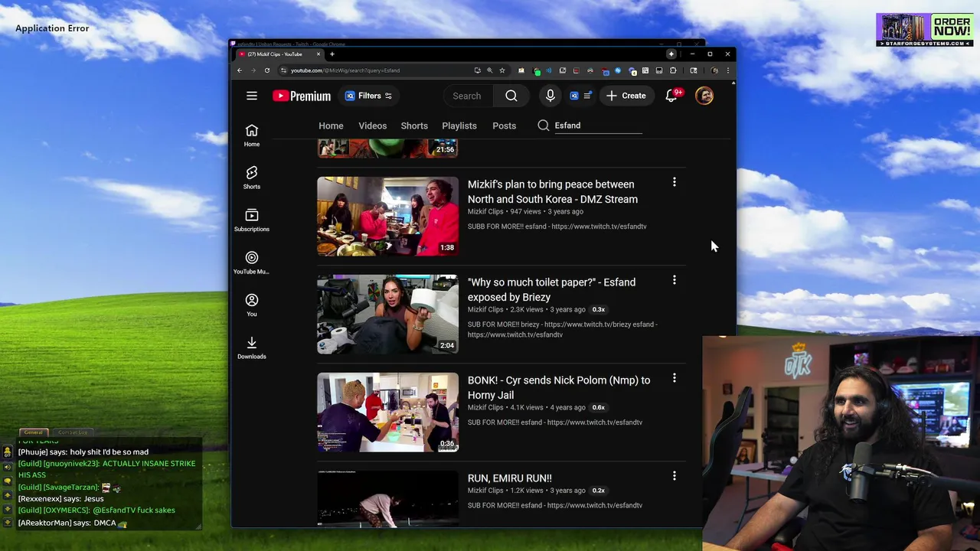Click the Create button
Screen dimensions: 980x551
[626, 96]
